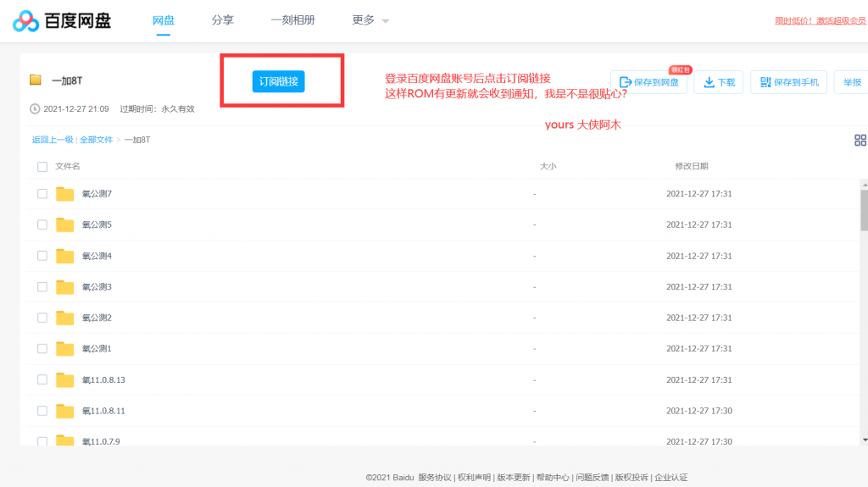Click the 氧公测4 folder icon
The image size is (868, 487).
pyautogui.click(x=64, y=256)
